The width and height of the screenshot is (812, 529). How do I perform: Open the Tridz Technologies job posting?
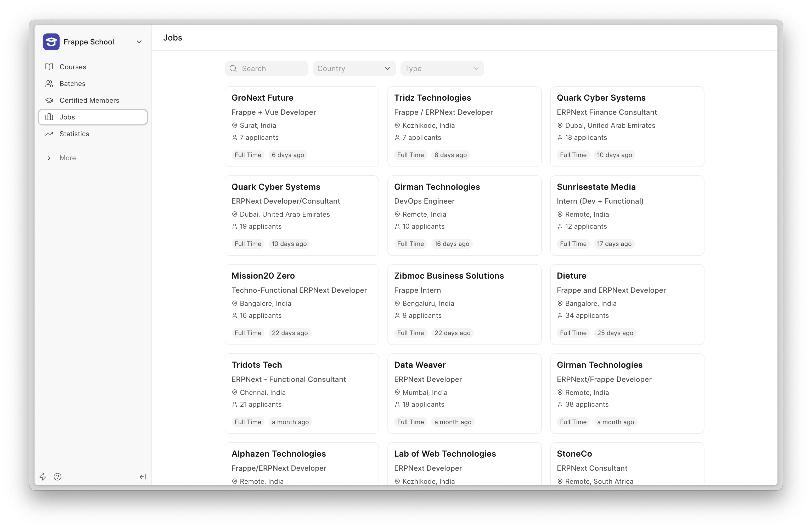click(464, 126)
